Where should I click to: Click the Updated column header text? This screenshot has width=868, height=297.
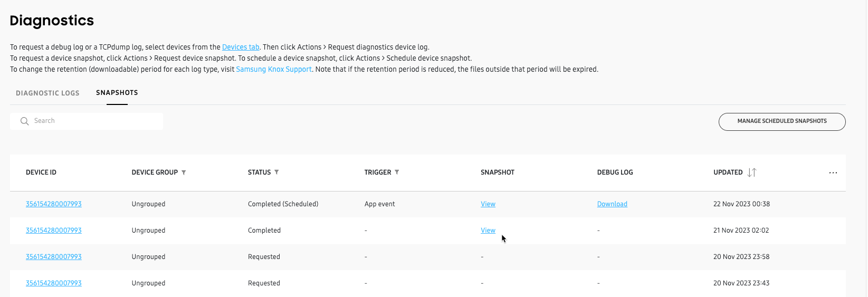point(728,173)
